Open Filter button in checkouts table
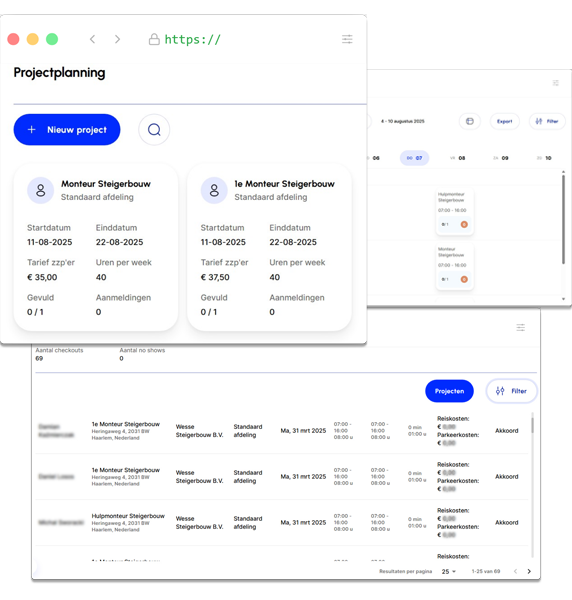 point(511,391)
